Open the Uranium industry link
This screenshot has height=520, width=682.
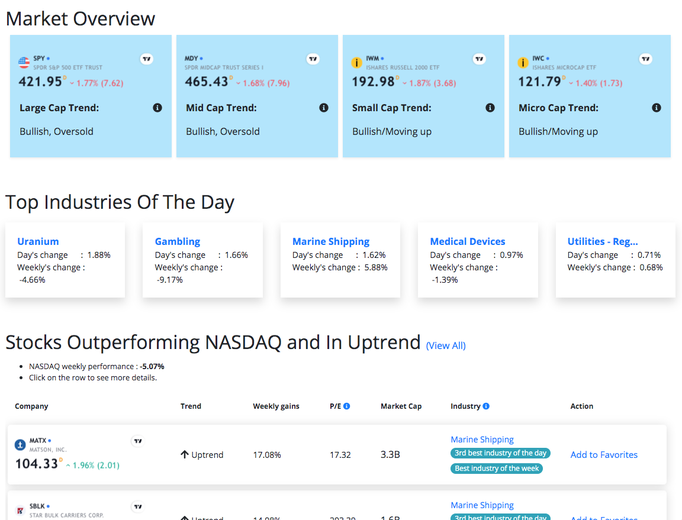tap(38, 241)
